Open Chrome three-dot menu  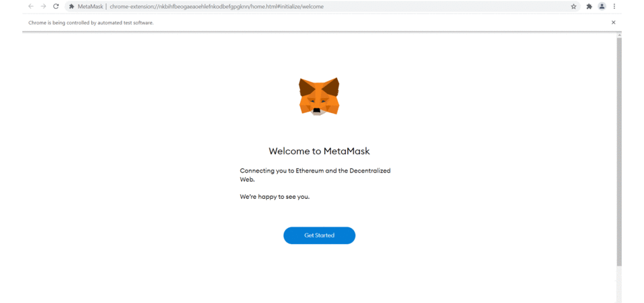pyautogui.click(x=614, y=6)
